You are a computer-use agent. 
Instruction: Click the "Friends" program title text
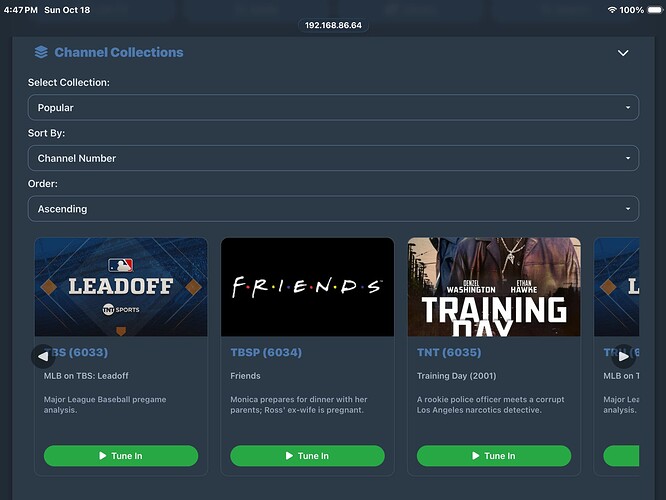[x=245, y=376]
